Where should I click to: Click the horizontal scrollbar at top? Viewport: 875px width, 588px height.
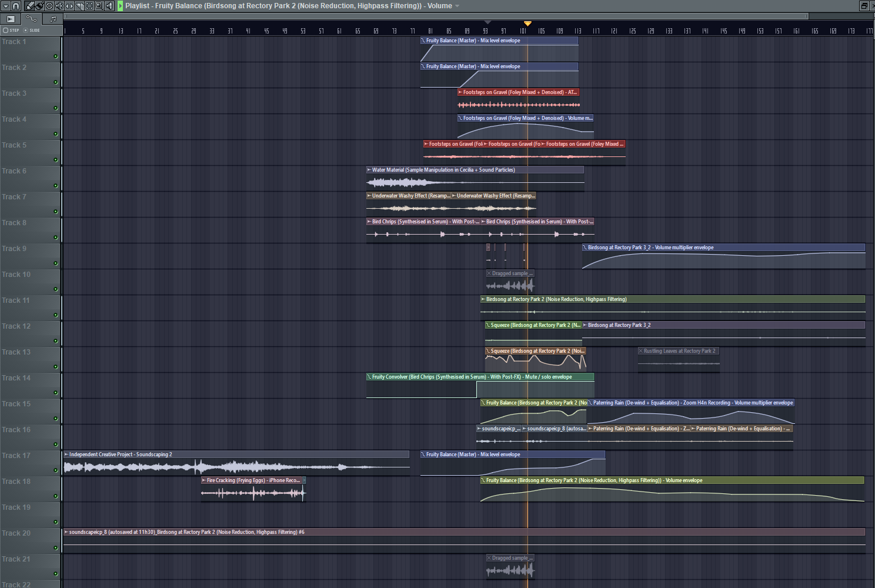(435, 16)
